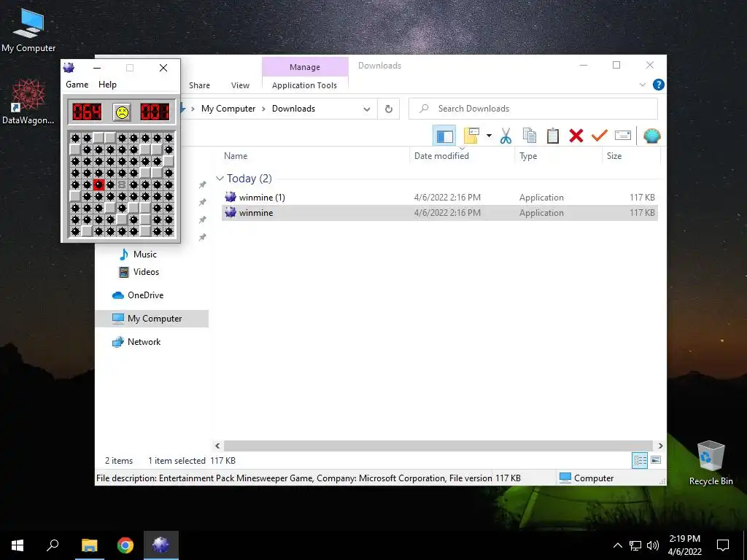Show hidden system tray icons chevron
Screen dimensions: 747x560
click(x=617, y=545)
